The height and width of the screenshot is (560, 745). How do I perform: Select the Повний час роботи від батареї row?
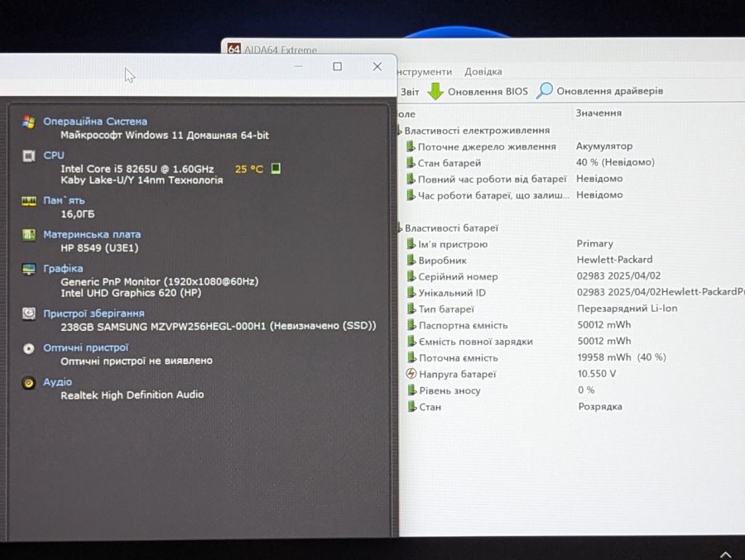[493, 179]
